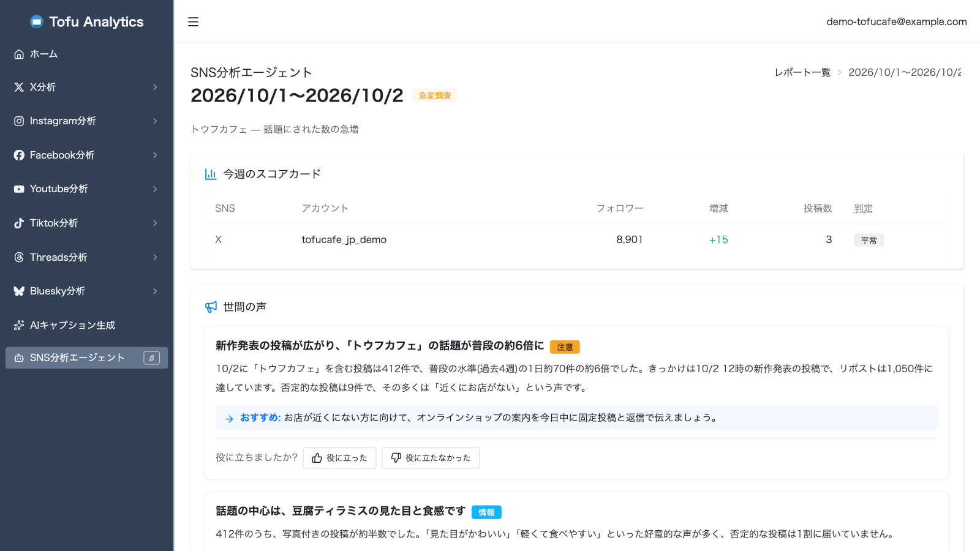Screen dimensions: 980x551
Task: Click the 役に立った thumbs-up button
Action: (x=339, y=458)
